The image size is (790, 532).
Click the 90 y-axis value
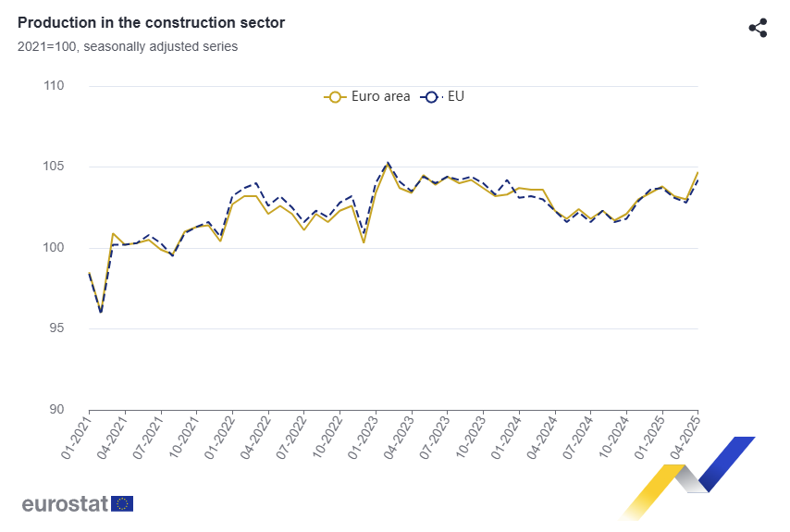(x=56, y=409)
